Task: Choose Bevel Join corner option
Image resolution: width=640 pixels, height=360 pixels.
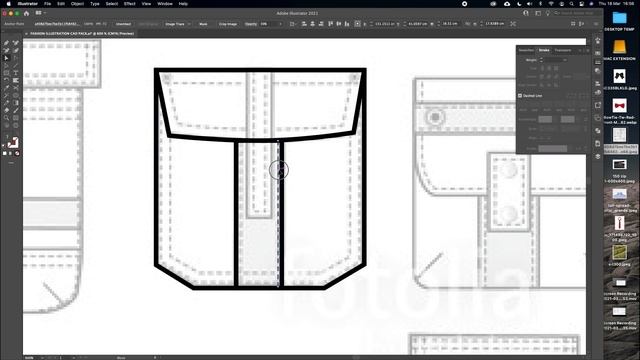Action: click(556, 77)
